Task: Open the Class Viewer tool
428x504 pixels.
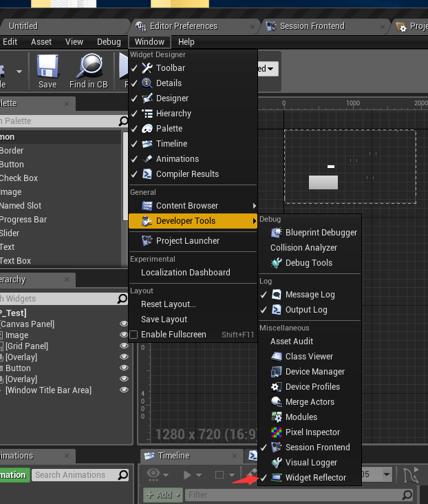Action: pos(309,357)
